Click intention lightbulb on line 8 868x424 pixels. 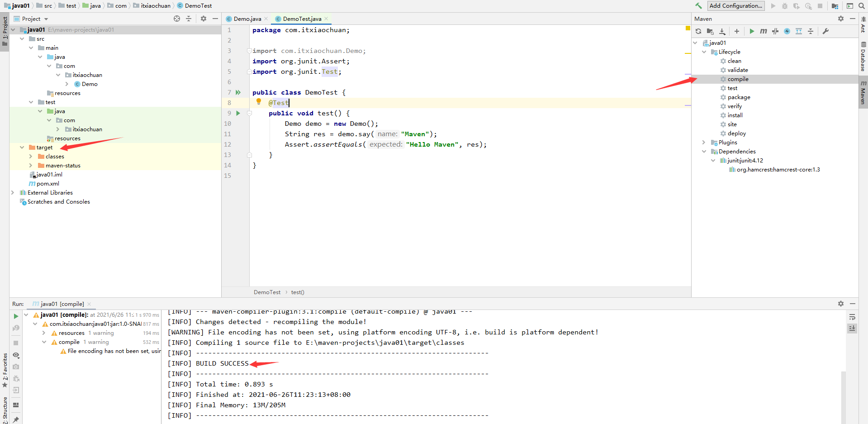click(x=259, y=102)
